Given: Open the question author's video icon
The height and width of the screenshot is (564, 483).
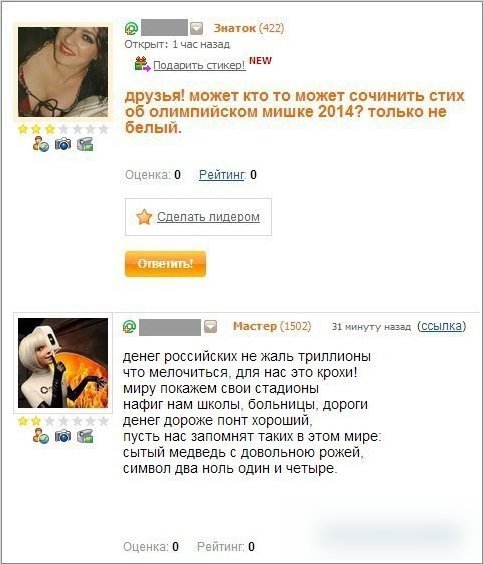Looking at the screenshot, I should coord(85,144).
